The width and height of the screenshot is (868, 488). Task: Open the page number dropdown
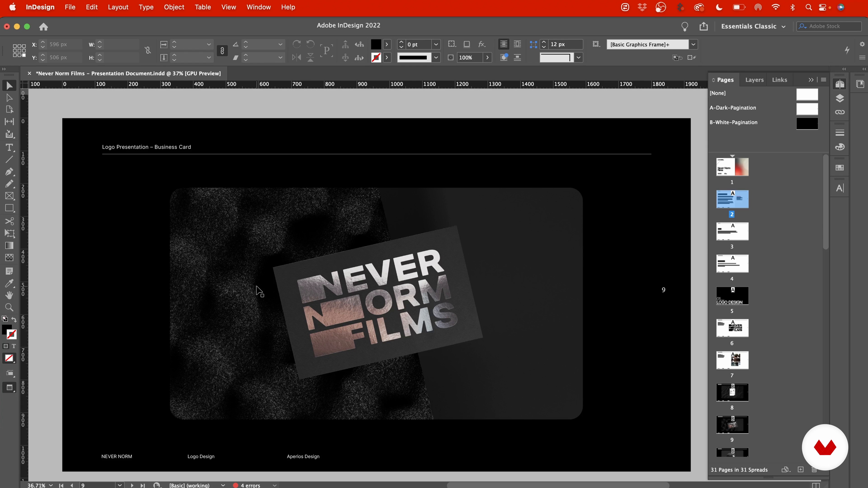point(120,485)
